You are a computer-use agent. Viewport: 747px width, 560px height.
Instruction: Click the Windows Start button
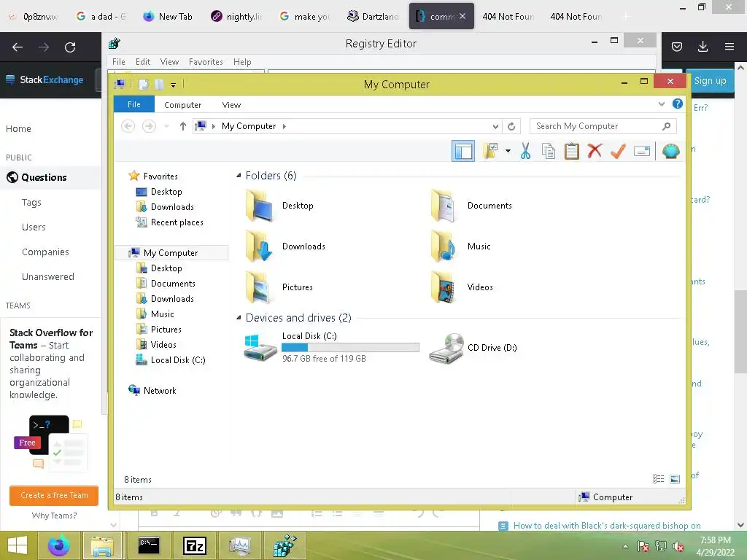click(18, 545)
